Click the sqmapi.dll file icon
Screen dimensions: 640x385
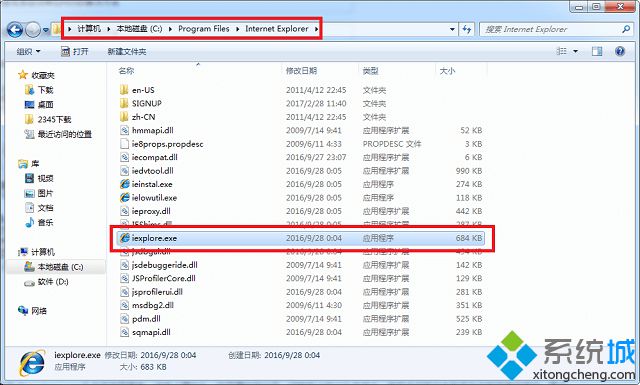pyautogui.click(x=124, y=332)
